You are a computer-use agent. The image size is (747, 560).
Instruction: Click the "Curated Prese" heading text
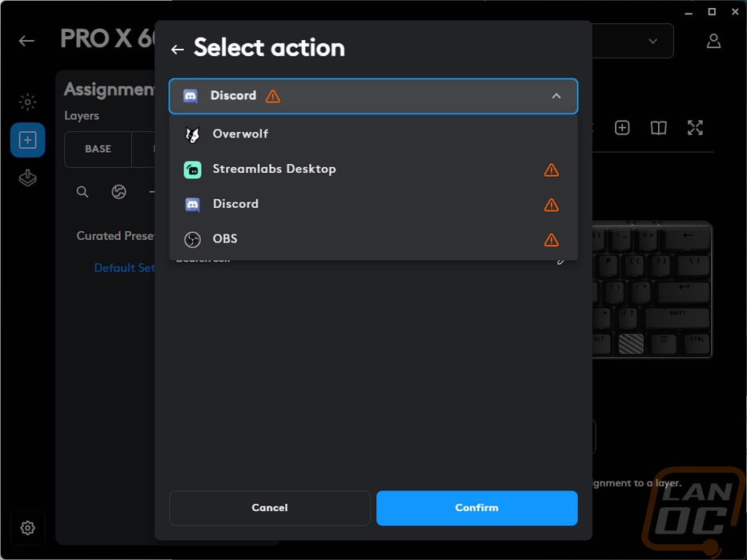tap(116, 236)
